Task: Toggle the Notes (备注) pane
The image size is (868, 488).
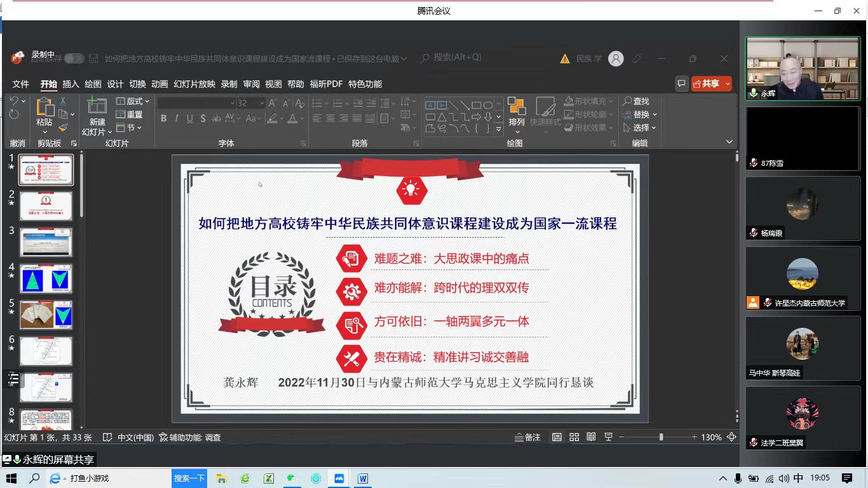Action: pyautogui.click(x=527, y=437)
